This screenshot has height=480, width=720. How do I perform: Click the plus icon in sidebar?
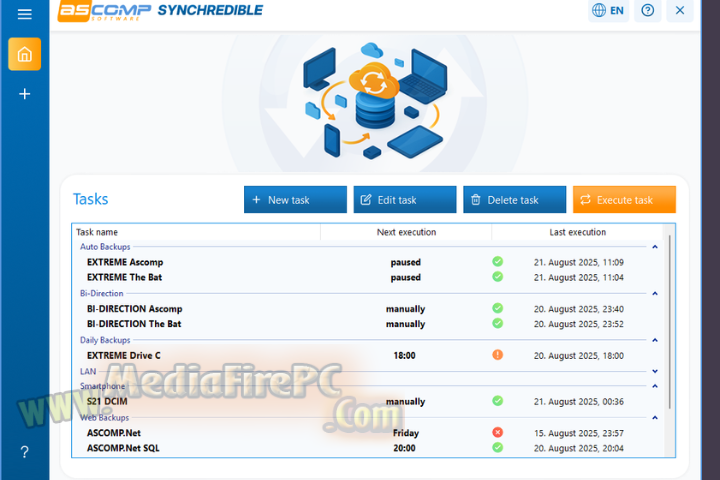click(x=24, y=94)
